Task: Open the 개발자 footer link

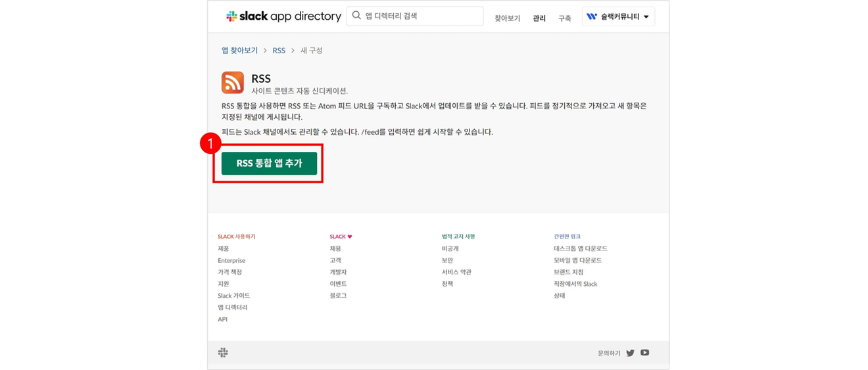Action: coord(338,272)
